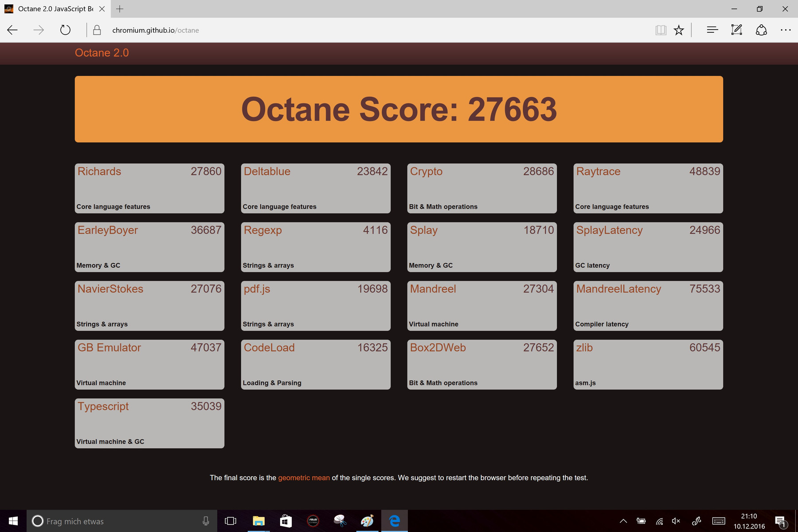Viewport: 798px width, 532px height.
Task: Go back using the browser back arrow
Action: coord(12,30)
